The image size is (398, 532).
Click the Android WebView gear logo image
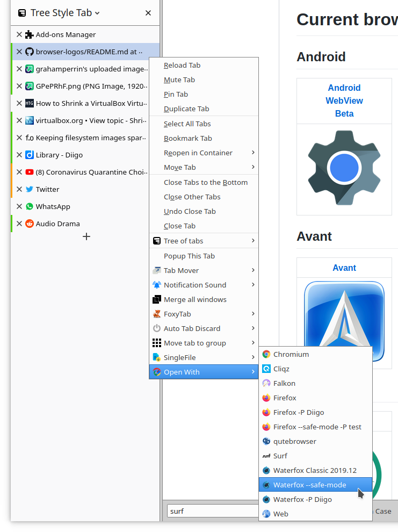344,168
